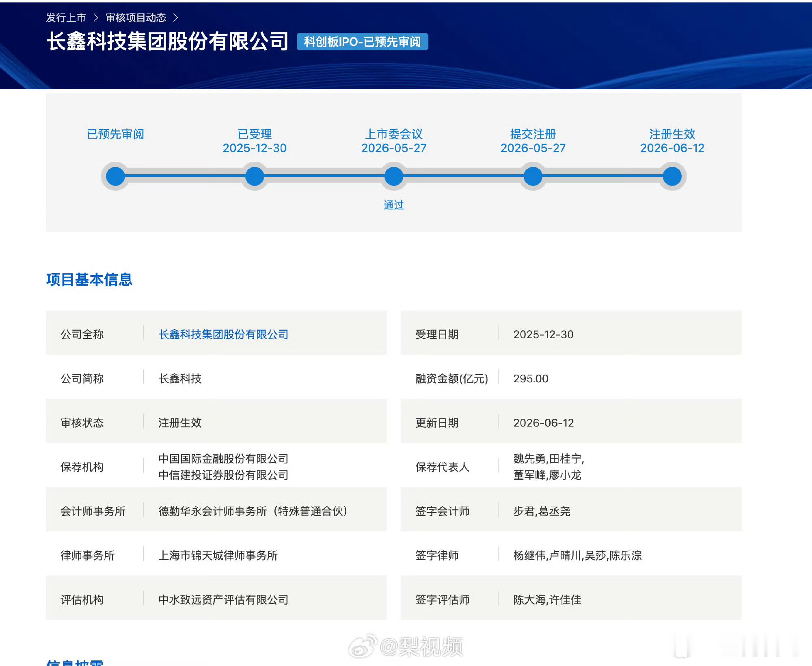Image resolution: width=812 pixels, height=666 pixels.
Task: Click the 公司全称 field label
Action: 82,334
